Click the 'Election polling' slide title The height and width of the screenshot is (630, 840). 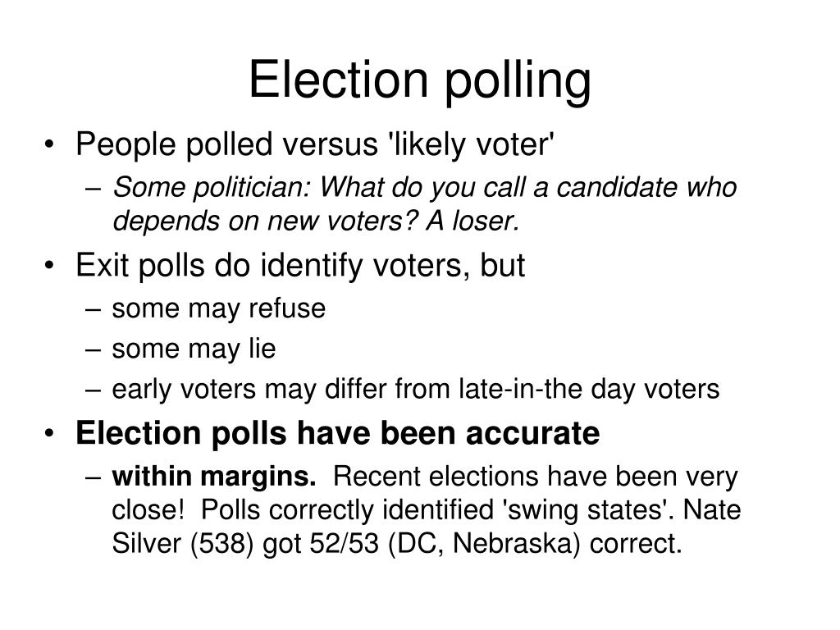pos(420,80)
